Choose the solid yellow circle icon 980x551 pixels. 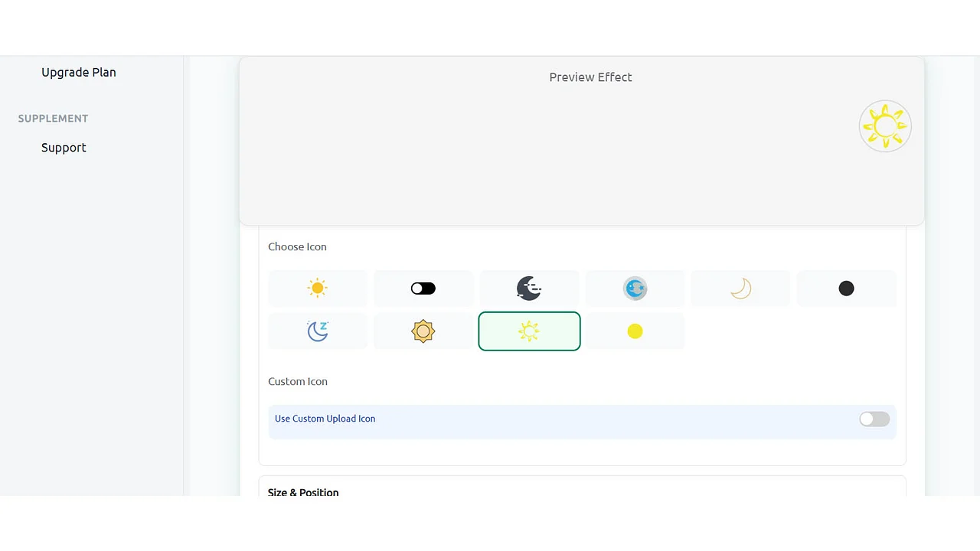635,331
